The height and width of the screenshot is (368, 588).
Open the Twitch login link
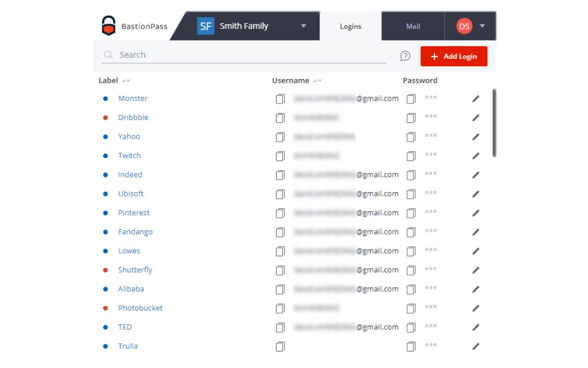pyautogui.click(x=130, y=156)
